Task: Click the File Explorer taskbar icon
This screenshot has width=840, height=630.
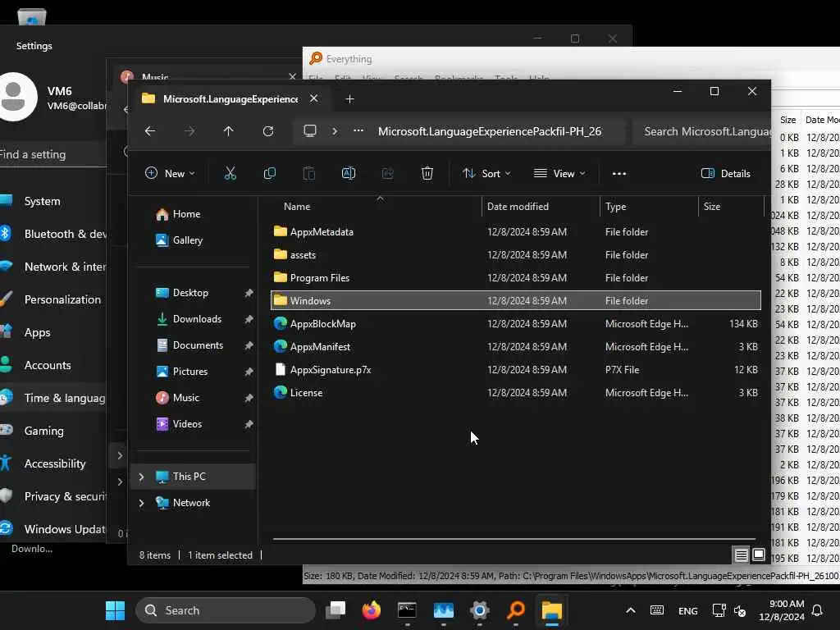Action: (x=552, y=610)
